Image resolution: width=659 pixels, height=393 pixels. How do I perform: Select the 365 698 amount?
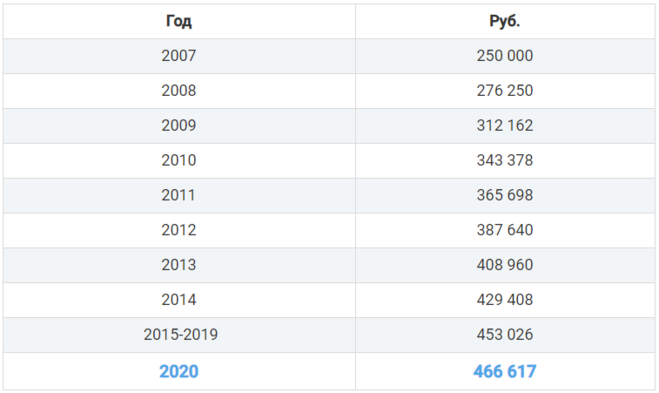[x=504, y=195]
